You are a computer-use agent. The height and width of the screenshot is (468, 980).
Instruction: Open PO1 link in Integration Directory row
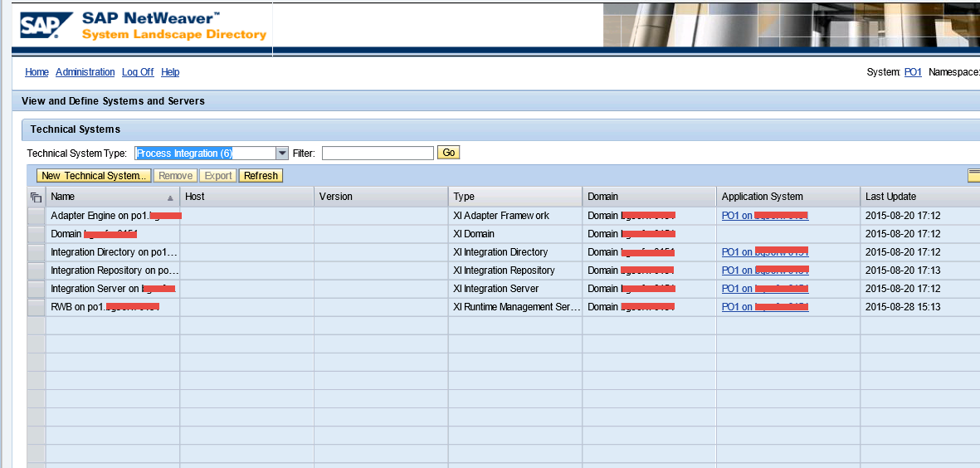pos(765,251)
